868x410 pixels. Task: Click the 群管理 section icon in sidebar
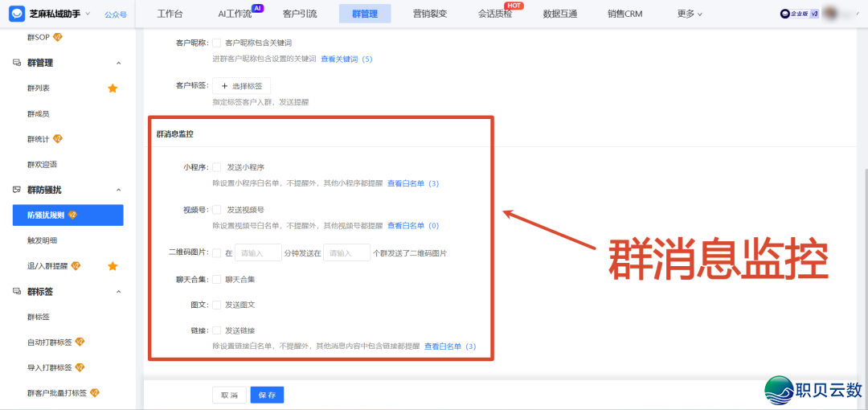(x=17, y=64)
